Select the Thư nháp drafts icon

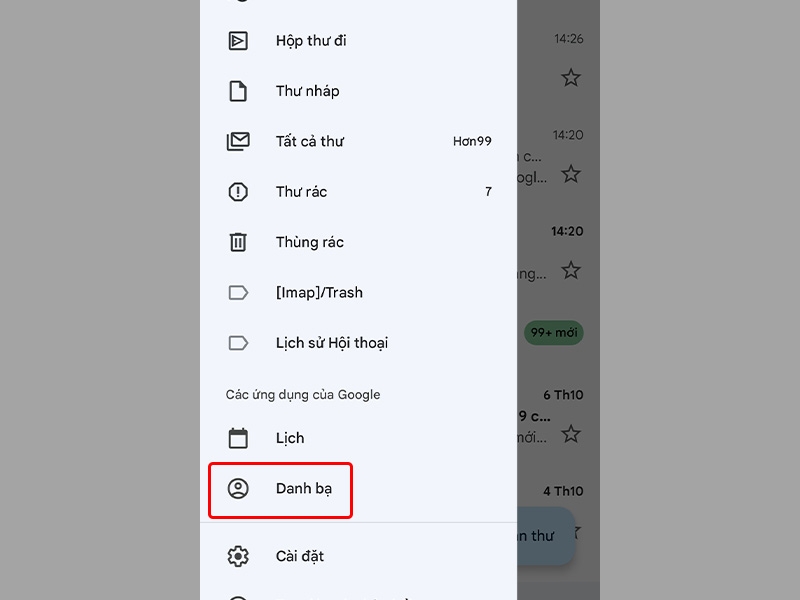pos(238,91)
